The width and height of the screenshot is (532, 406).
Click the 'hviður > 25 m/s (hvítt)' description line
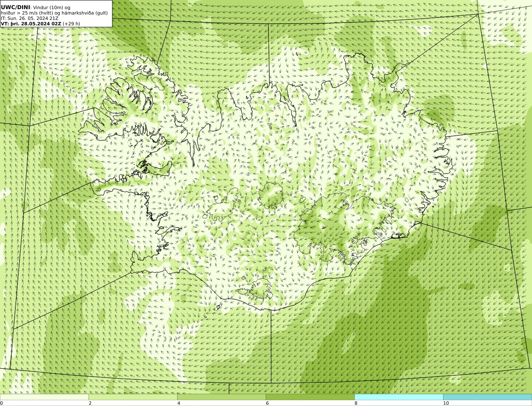54,13
